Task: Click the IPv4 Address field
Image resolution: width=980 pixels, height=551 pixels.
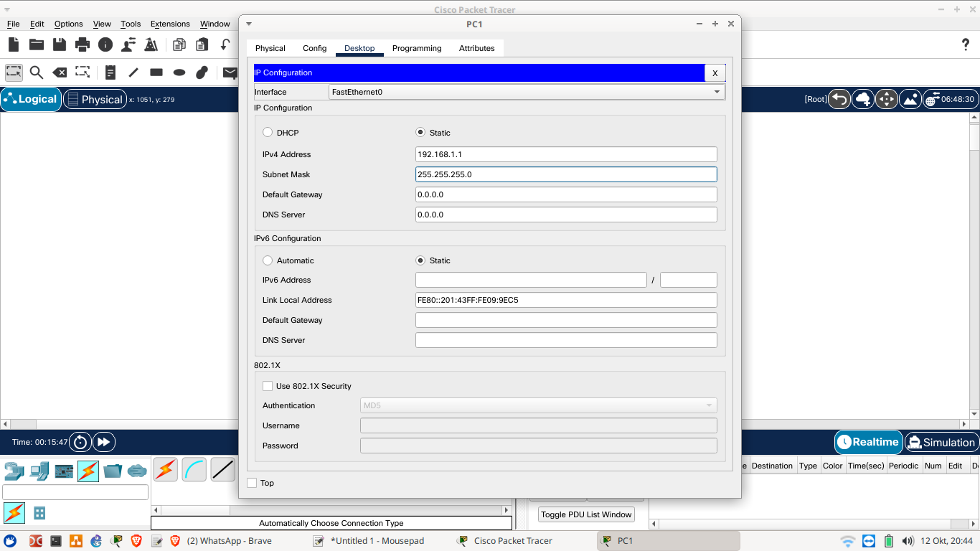Action: pyautogui.click(x=566, y=154)
